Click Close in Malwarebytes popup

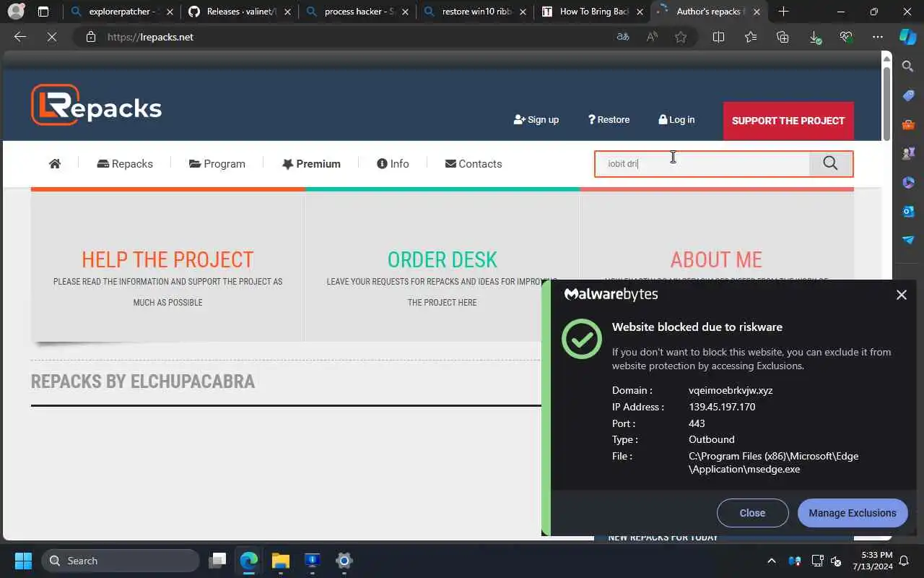coord(752,513)
